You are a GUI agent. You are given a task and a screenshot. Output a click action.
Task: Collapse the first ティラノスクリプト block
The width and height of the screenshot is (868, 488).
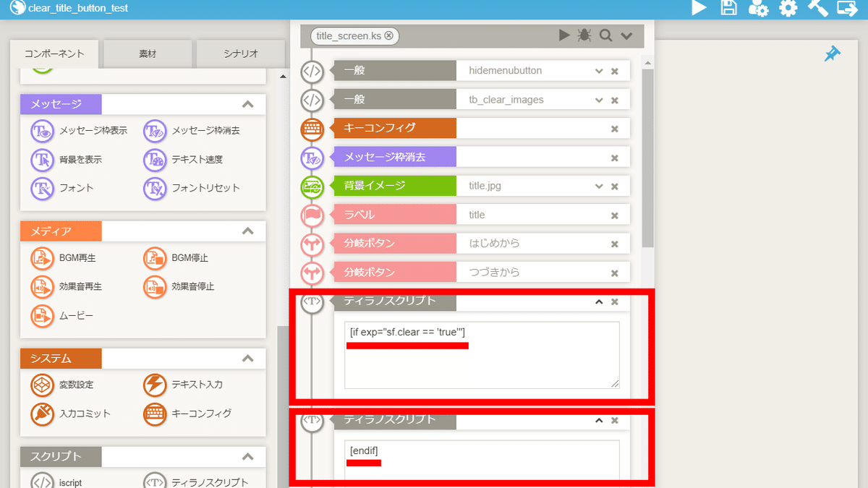pyautogui.click(x=598, y=302)
